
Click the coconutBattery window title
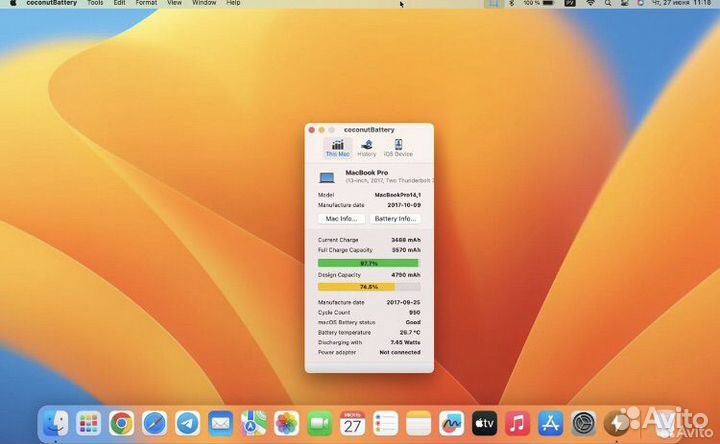(369, 130)
